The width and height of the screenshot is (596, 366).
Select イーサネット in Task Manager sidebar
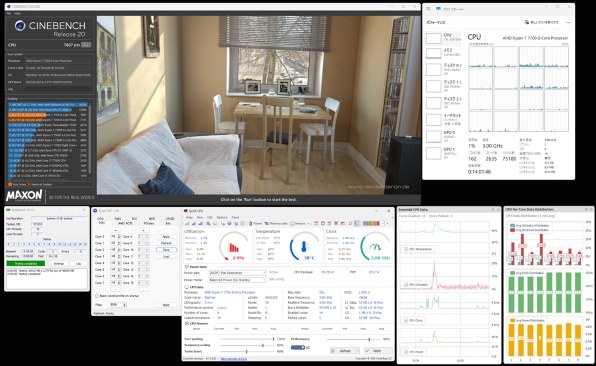443,119
